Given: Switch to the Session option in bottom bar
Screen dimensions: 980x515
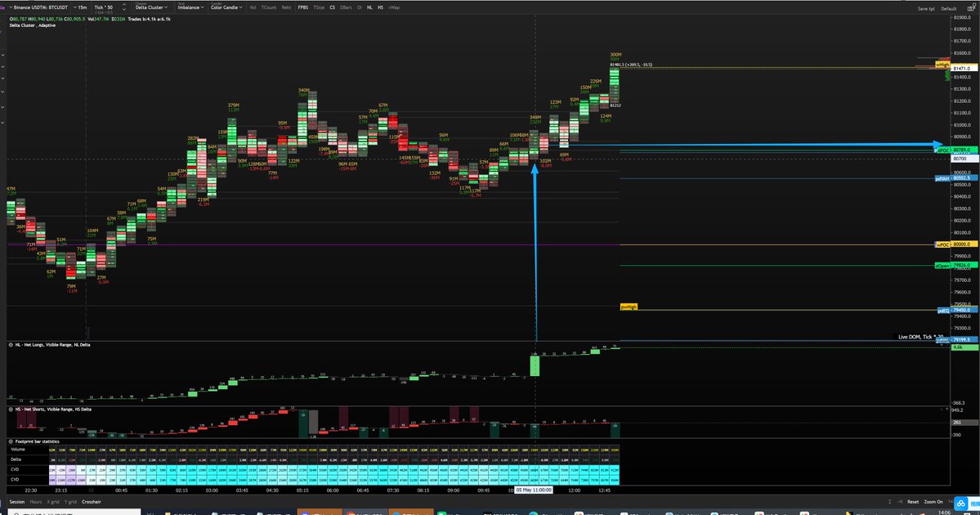Looking at the screenshot, I should tap(17, 502).
